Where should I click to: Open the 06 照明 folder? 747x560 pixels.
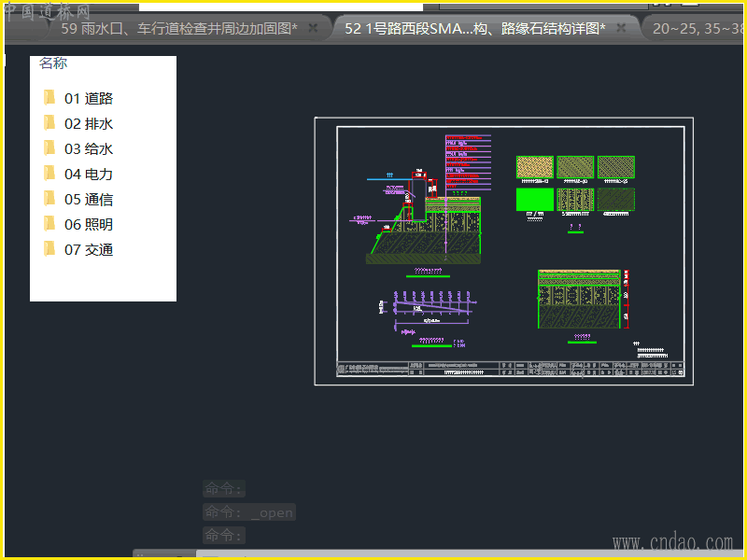(88, 224)
